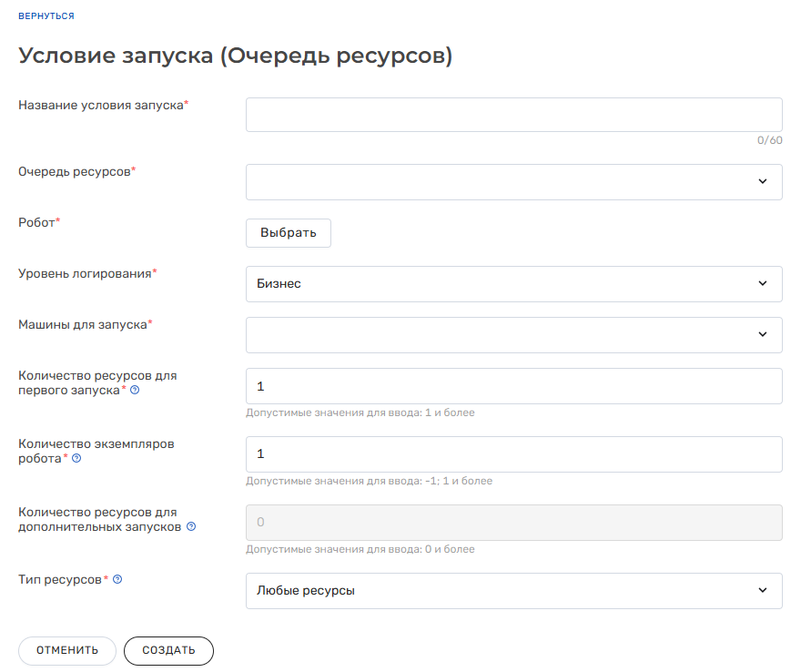Focus the Количество экземпляров робота input
Image resolution: width=811 pixels, height=672 pixels.
pyautogui.click(x=513, y=454)
